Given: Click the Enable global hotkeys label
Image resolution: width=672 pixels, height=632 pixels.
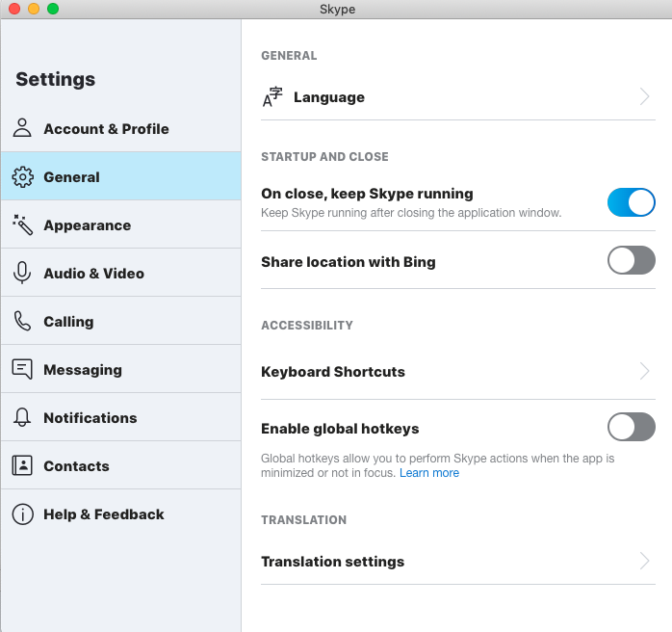Looking at the screenshot, I should click(x=340, y=429).
